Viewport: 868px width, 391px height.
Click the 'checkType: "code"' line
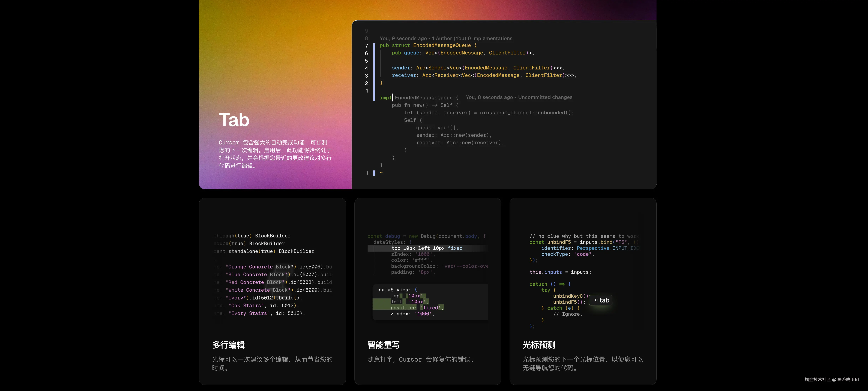[568, 254]
